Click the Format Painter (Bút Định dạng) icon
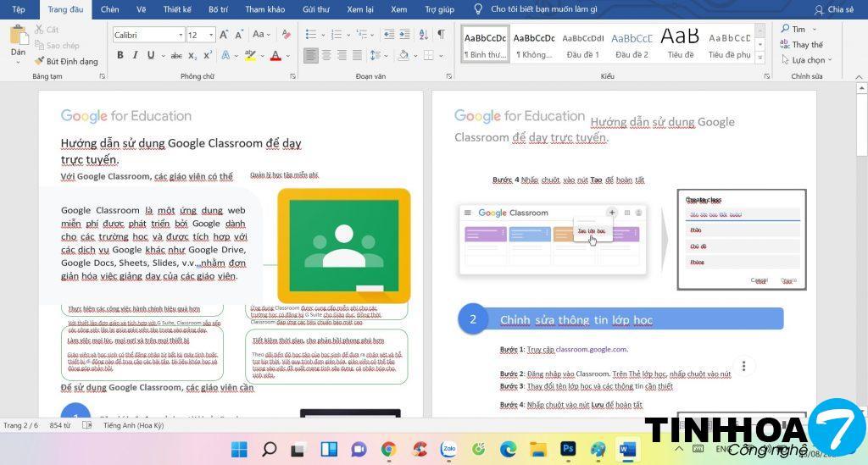The image size is (868, 465). point(66,61)
